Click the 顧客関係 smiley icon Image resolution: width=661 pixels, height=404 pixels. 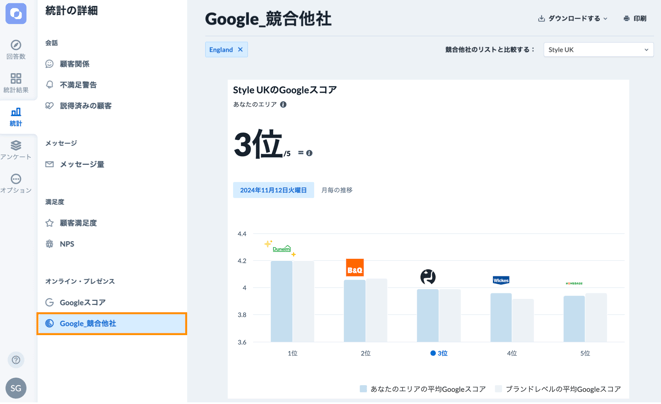tap(49, 64)
